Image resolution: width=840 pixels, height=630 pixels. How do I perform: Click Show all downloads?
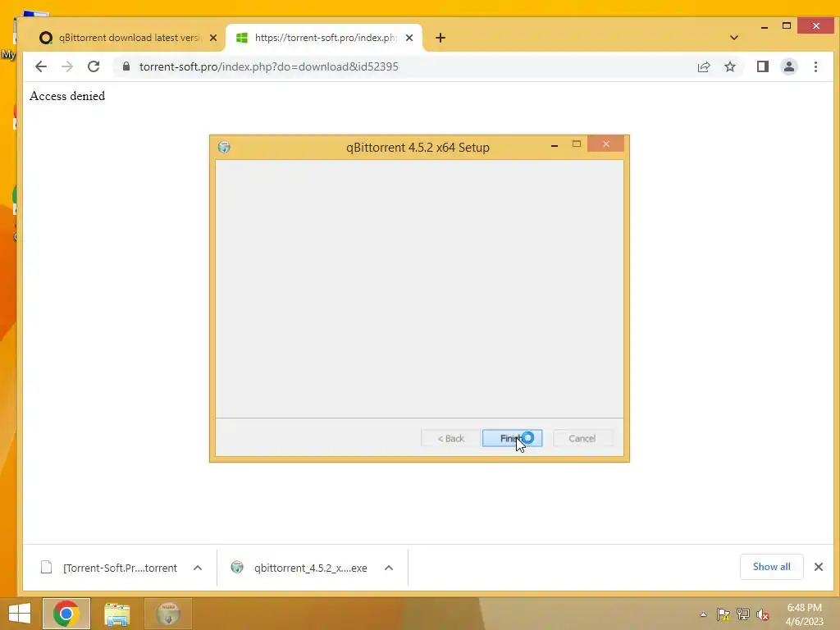pos(771,567)
